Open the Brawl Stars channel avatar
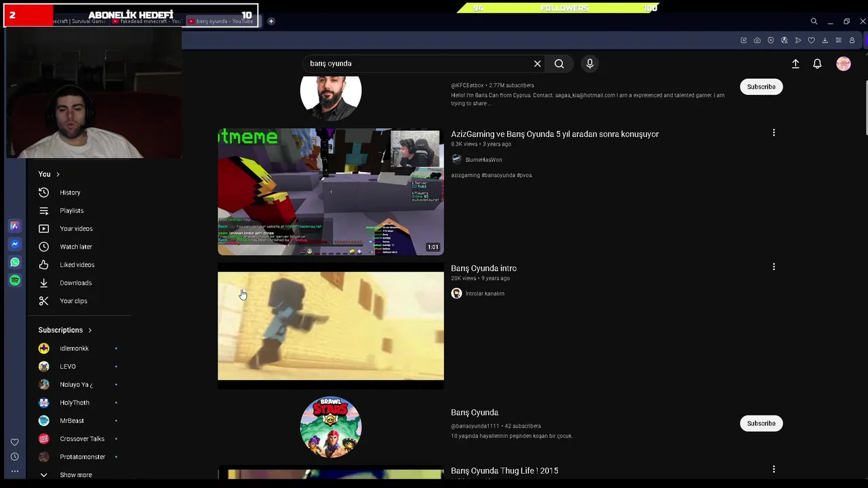 pyautogui.click(x=331, y=427)
